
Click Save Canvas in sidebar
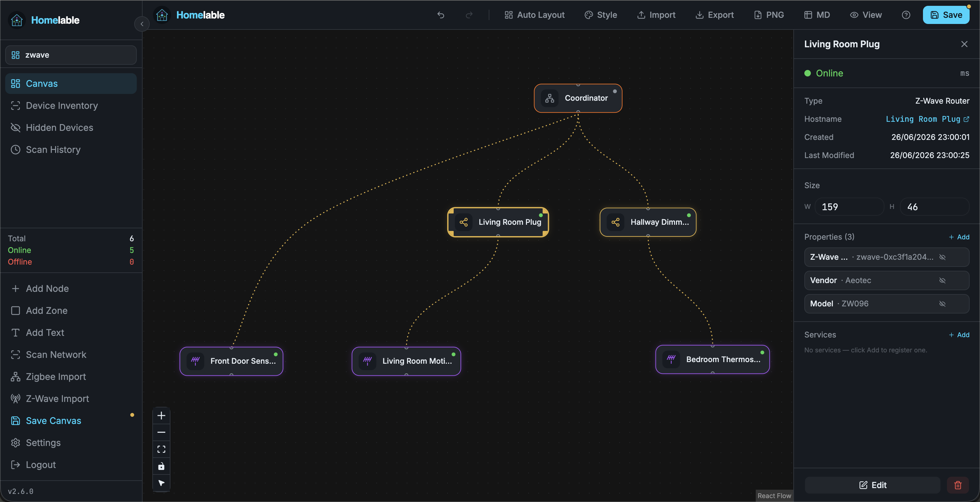click(x=71, y=421)
